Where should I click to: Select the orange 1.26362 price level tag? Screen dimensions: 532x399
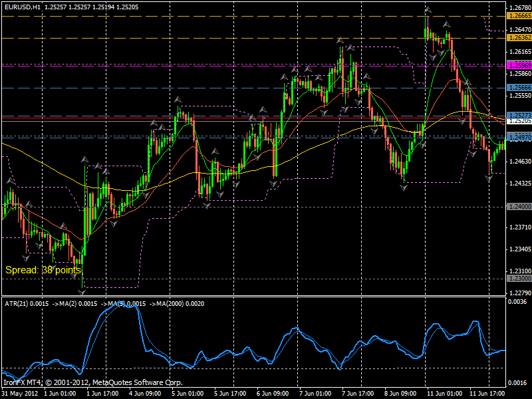518,38
